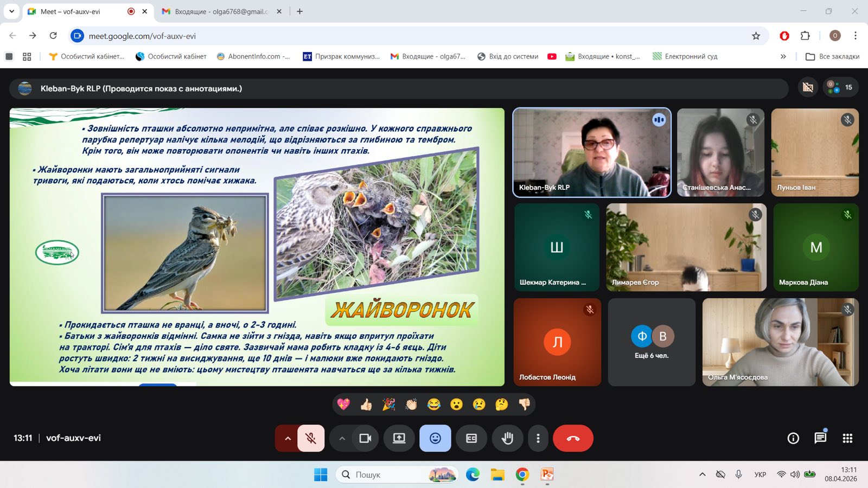Raise hand in the meeting
868x488 pixels.
point(507,438)
